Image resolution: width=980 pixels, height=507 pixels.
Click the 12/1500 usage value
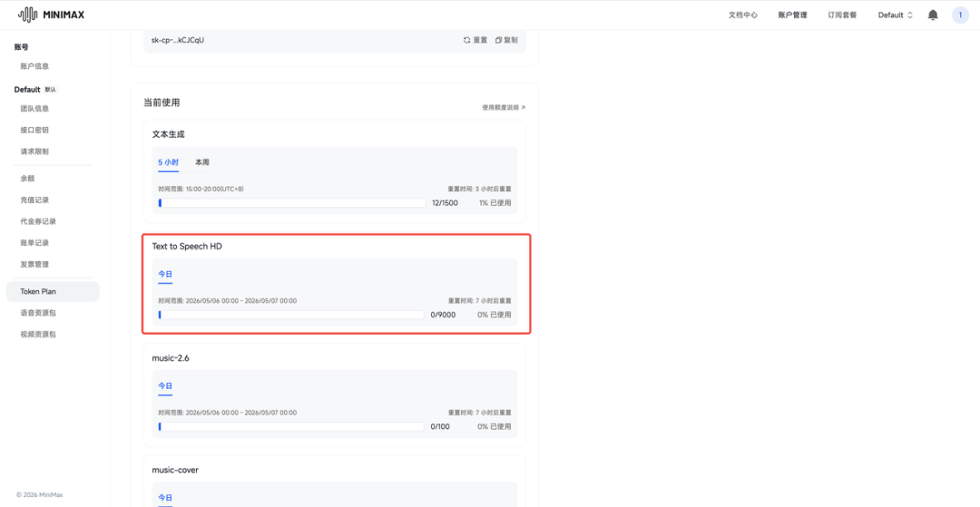click(445, 203)
